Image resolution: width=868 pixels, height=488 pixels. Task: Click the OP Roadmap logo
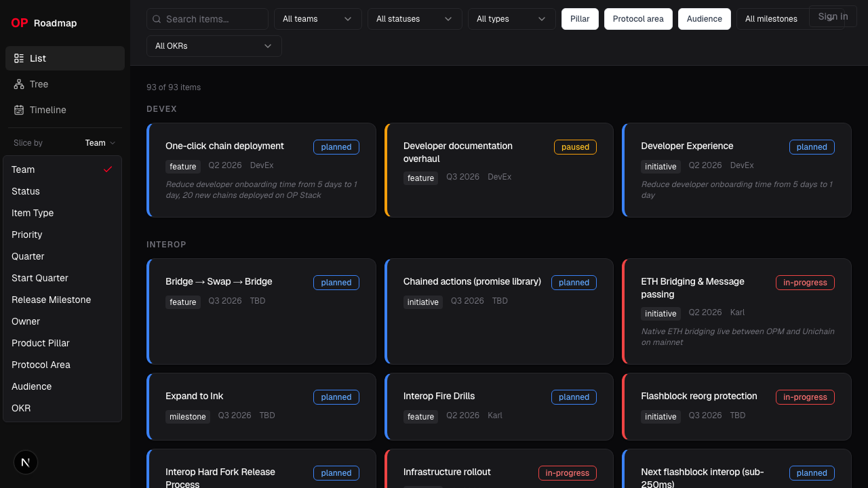pyautogui.click(x=43, y=23)
